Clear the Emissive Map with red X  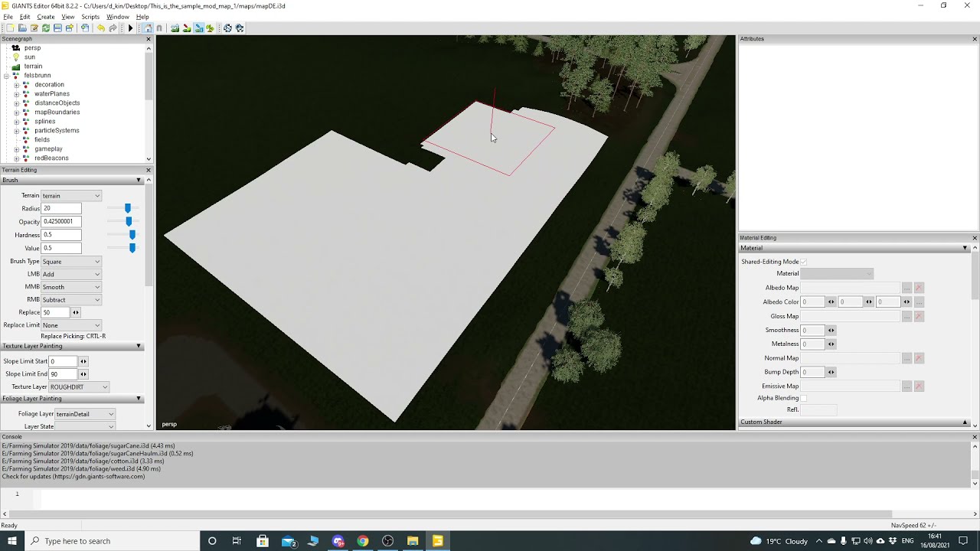pyautogui.click(x=919, y=386)
